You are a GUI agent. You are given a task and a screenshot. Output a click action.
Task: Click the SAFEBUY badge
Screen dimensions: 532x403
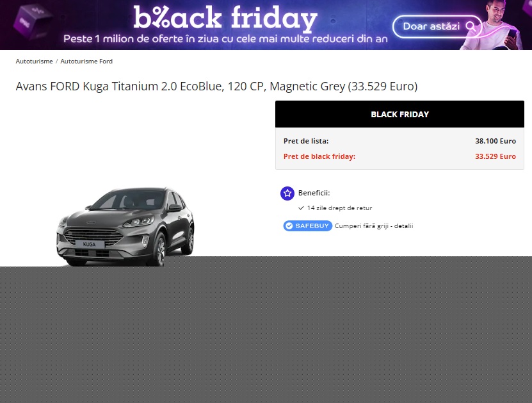pos(308,226)
